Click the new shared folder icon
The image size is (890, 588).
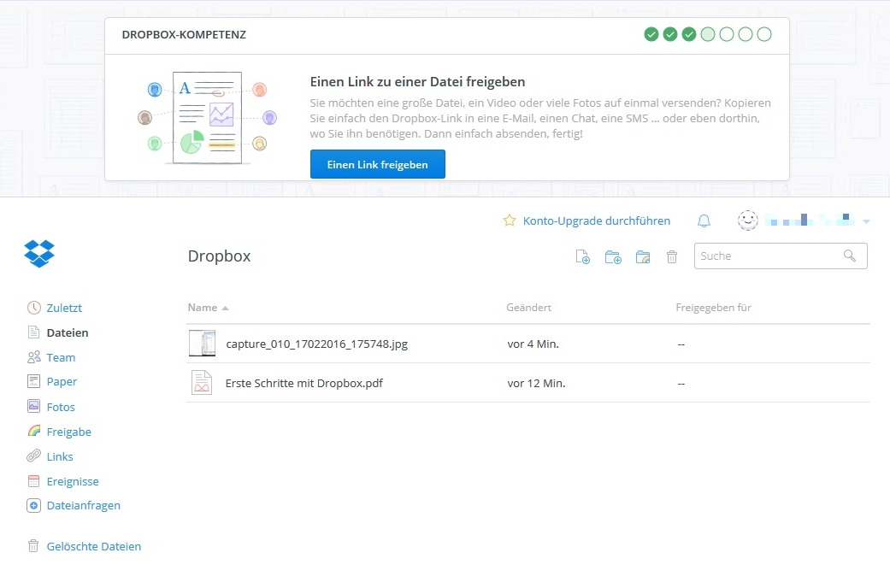pyautogui.click(x=643, y=256)
